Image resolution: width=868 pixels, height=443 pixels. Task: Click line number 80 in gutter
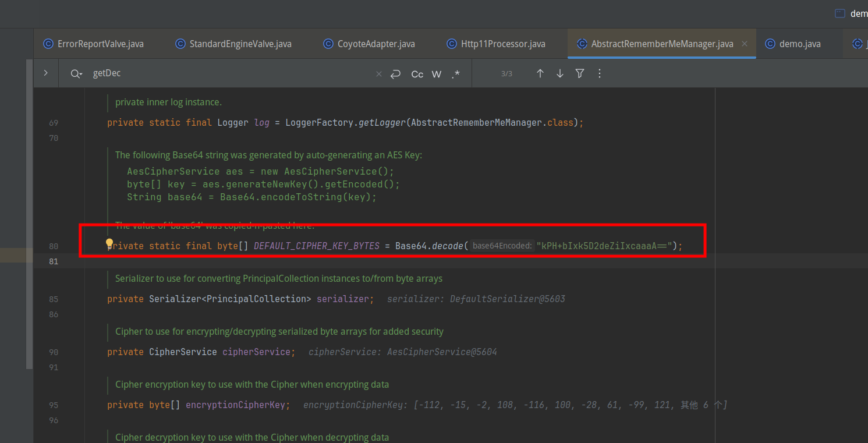tap(54, 246)
